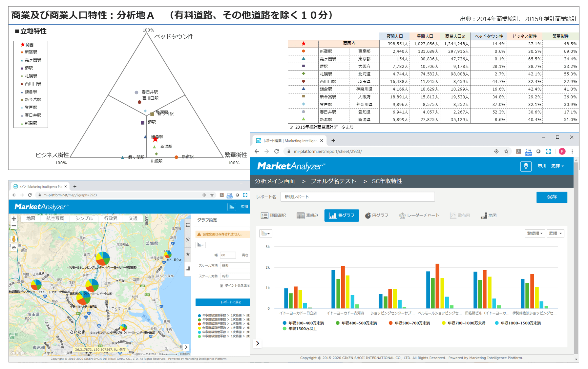Toggle the '年収500~700万未満' legend series

pyautogui.click(x=409, y=323)
